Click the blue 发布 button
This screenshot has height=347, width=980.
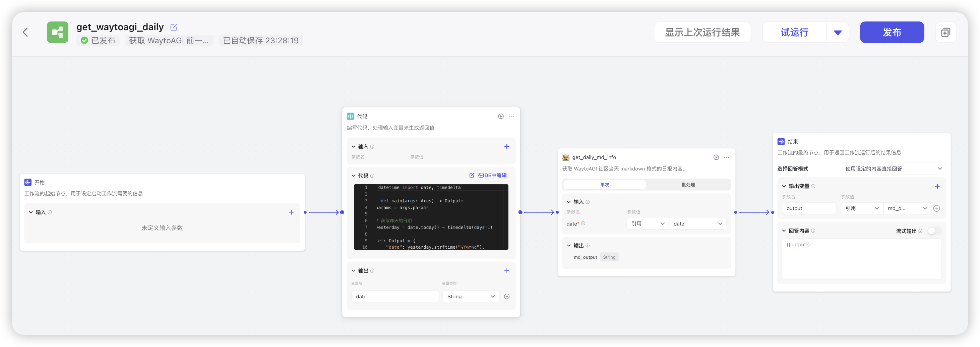coord(892,32)
